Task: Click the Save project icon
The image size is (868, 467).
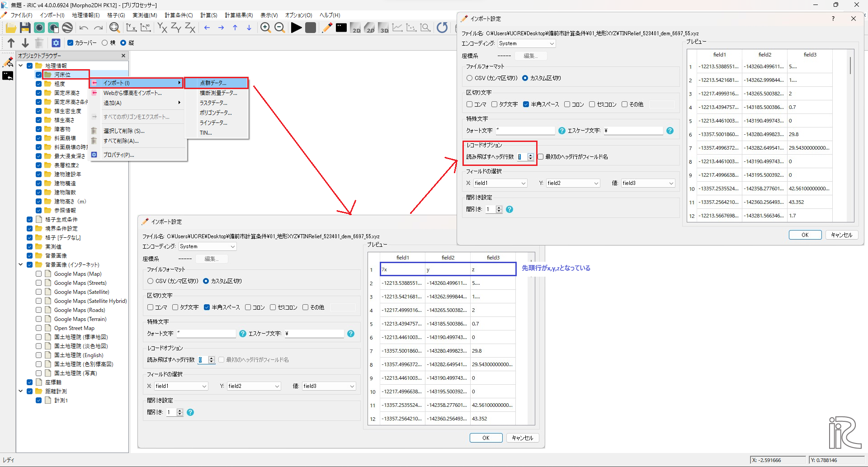Action: point(25,28)
